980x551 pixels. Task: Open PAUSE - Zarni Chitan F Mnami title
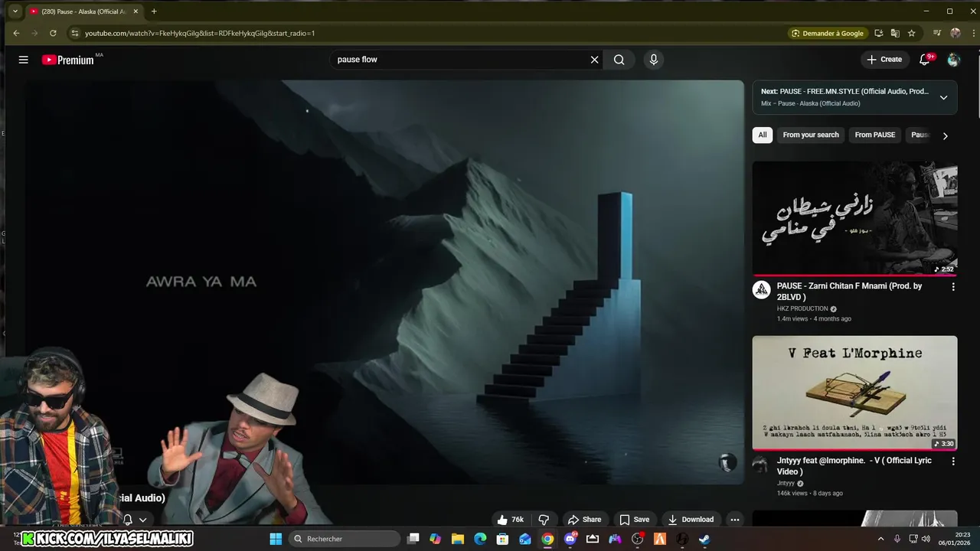click(849, 291)
